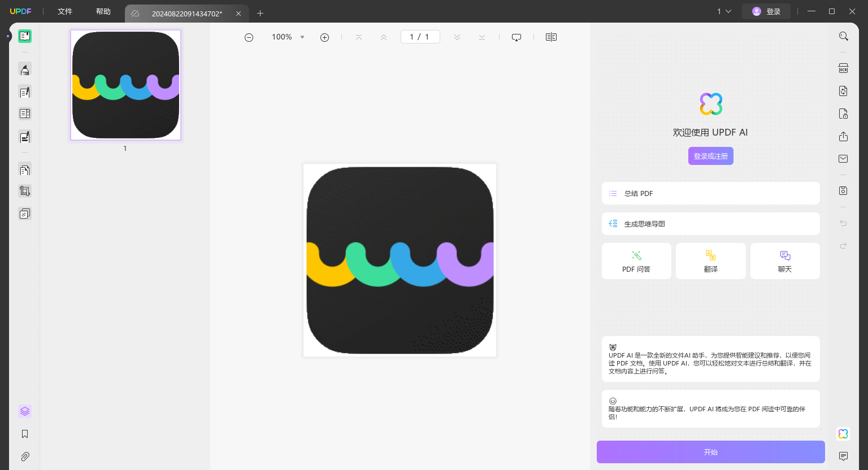The width and height of the screenshot is (868, 470).
Task: Click the 开始 button
Action: tap(711, 452)
